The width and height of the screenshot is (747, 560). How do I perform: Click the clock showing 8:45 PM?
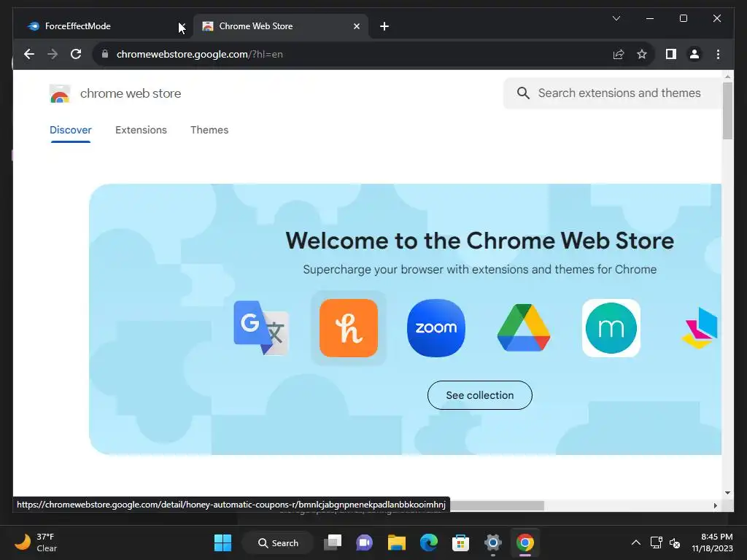click(x=712, y=542)
